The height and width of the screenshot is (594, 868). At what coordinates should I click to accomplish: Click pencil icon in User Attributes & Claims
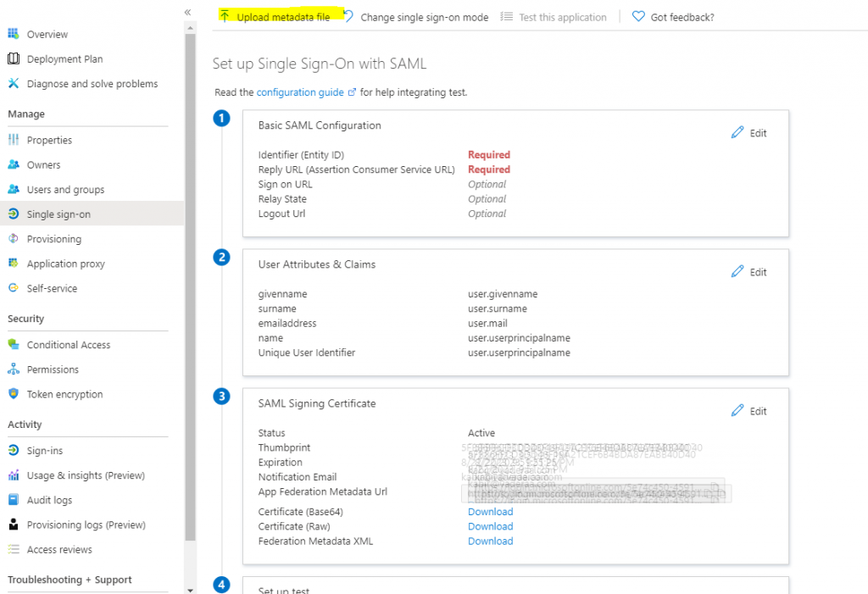pos(737,272)
